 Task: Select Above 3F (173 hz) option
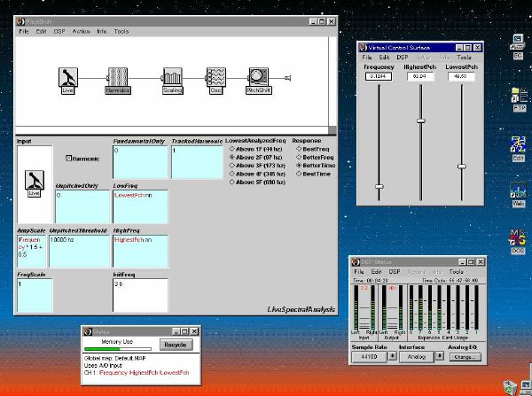click(x=231, y=165)
